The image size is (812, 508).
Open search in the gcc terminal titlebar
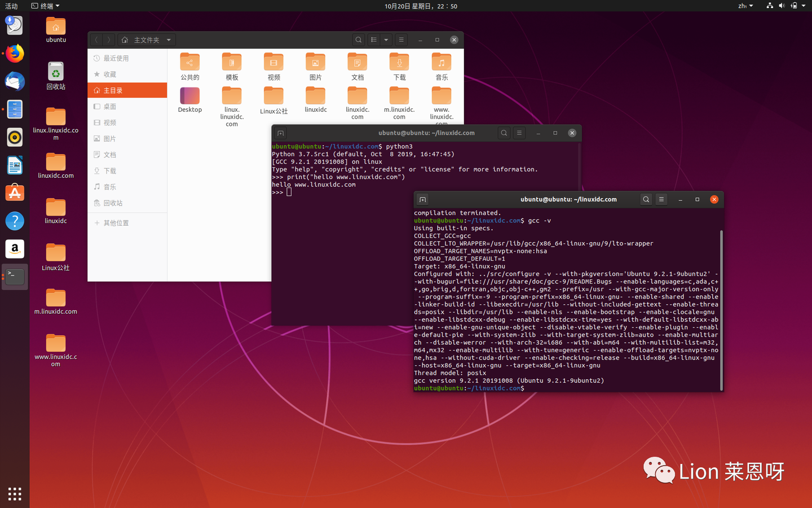[x=646, y=199]
